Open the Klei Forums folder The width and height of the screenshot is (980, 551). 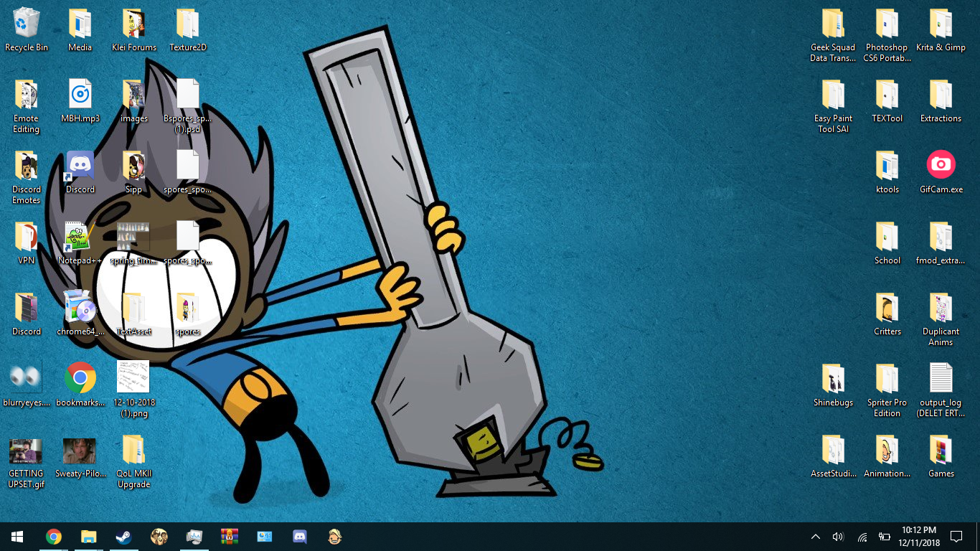coord(134,30)
